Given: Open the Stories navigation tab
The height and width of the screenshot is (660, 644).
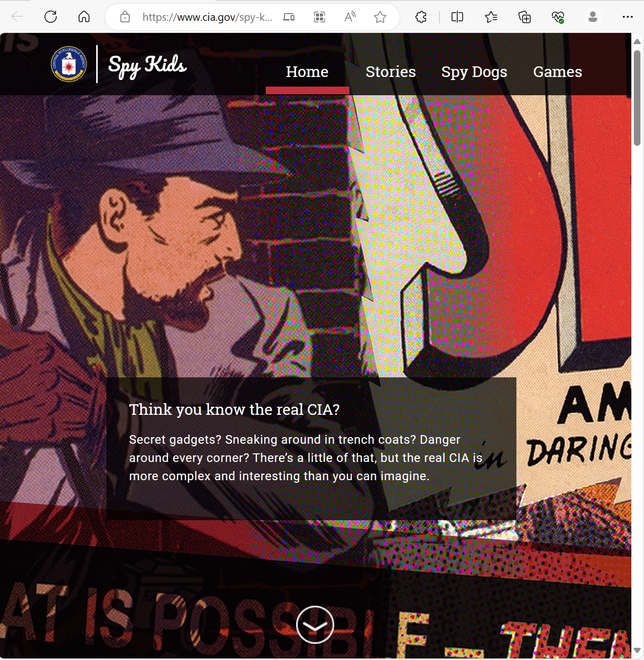Looking at the screenshot, I should [x=390, y=72].
